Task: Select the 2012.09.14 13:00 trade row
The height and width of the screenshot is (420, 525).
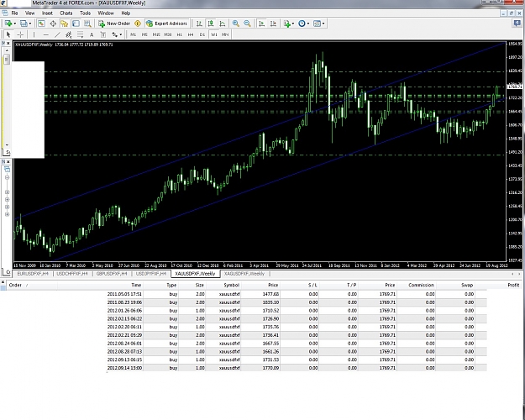Action: pos(297,368)
